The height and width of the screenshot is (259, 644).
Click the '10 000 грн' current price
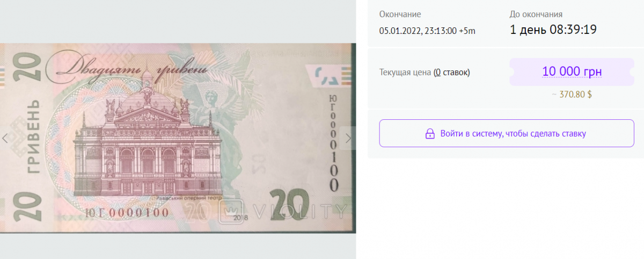tap(572, 71)
